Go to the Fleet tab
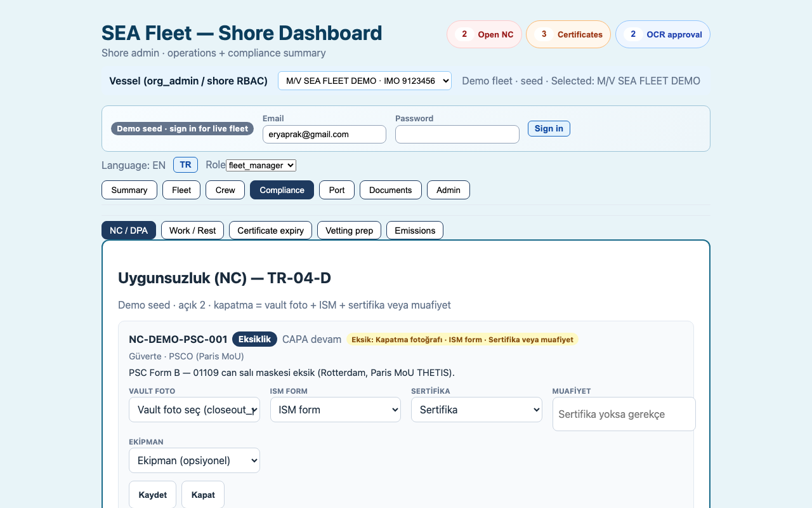This screenshot has height=508, width=812. pos(181,190)
